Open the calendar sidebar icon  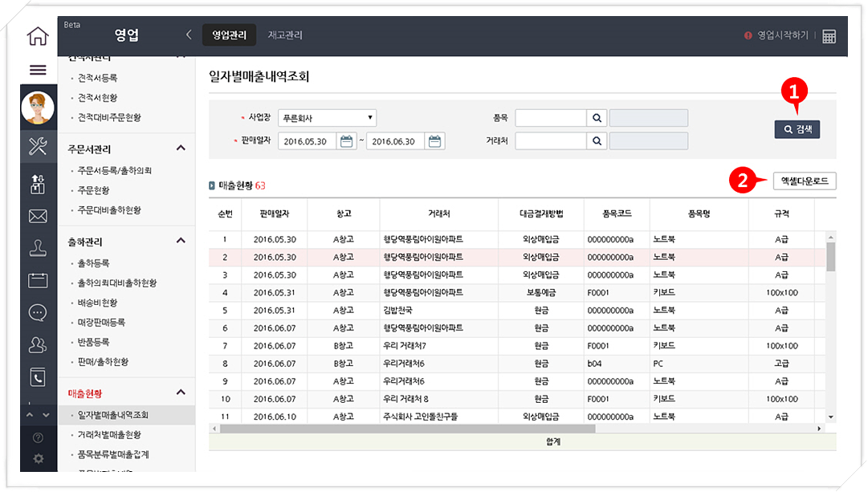[x=38, y=280]
